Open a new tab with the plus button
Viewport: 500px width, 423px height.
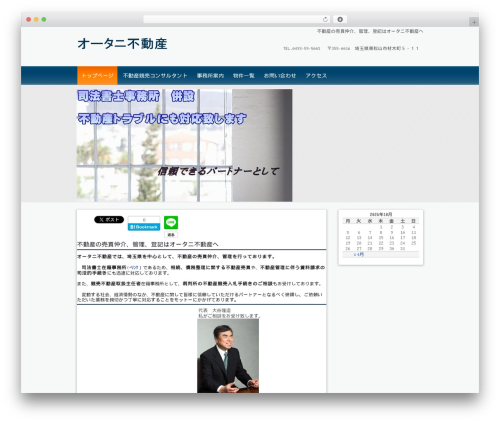tap(474, 22)
